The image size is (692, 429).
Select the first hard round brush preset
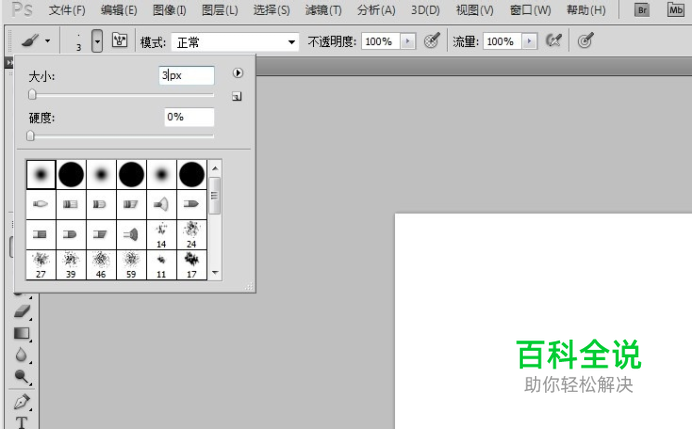(71, 175)
